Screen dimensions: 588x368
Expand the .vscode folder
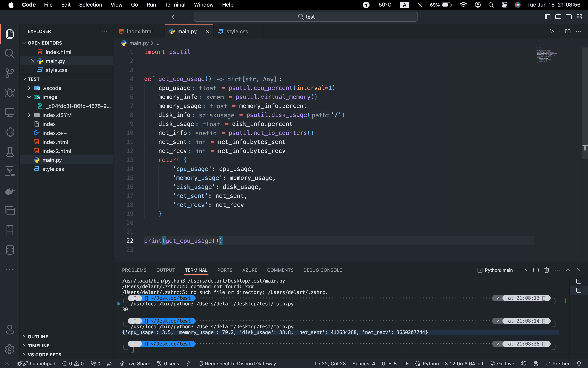(29, 88)
